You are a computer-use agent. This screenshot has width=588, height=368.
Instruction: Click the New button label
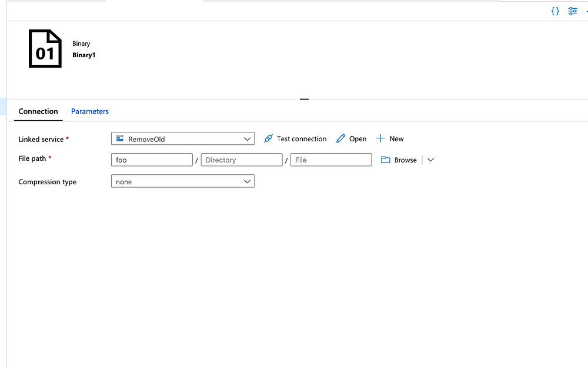pos(396,138)
